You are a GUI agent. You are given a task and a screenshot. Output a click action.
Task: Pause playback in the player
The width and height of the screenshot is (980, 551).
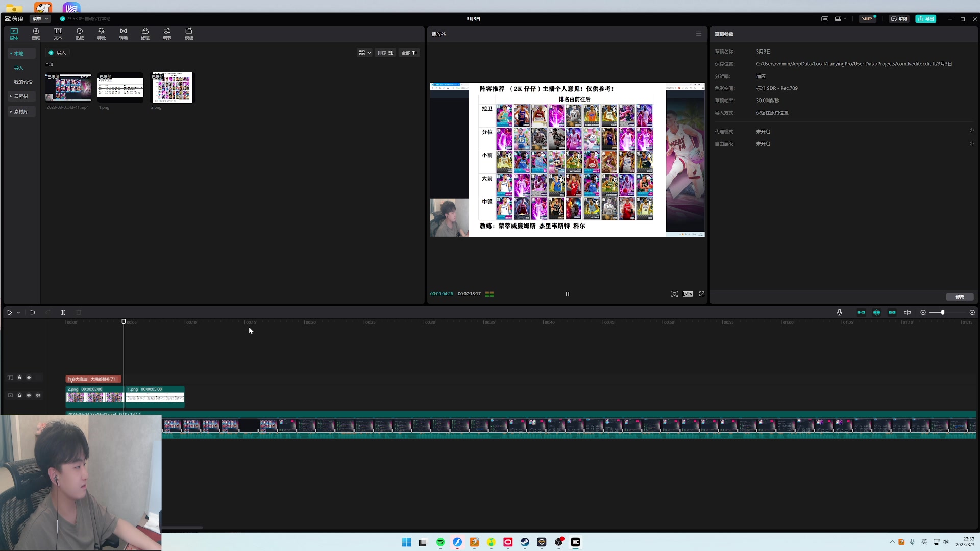(568, 294)
